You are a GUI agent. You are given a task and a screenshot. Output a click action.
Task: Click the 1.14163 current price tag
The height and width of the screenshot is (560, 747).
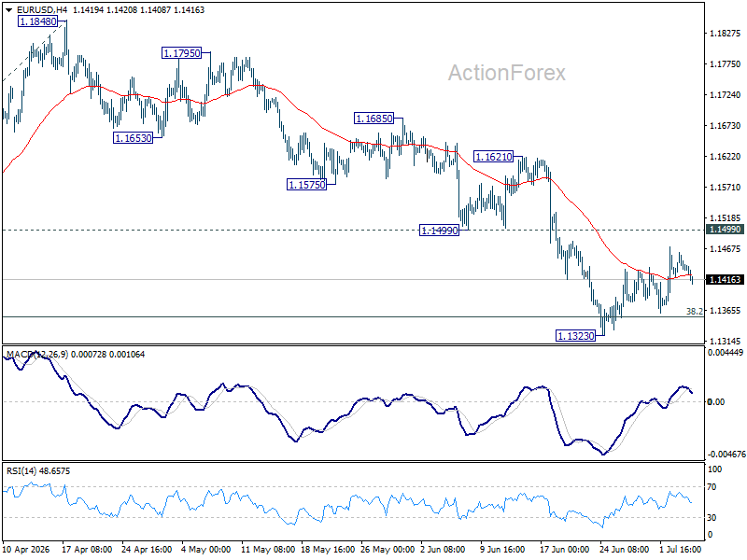pos(725,279)
